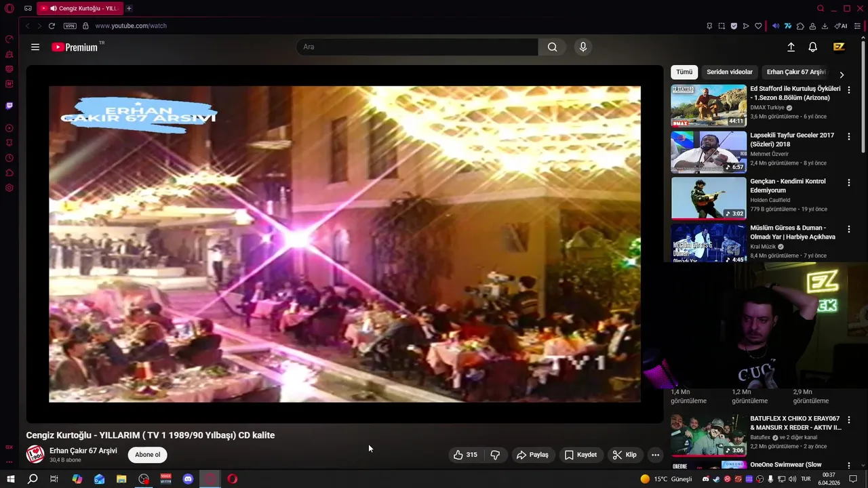This screenshot has height=488, width=868.
Task: Open Ed Stafford Kurtuluş Öyküleri video thumbnail
Action: pos(709,106)
